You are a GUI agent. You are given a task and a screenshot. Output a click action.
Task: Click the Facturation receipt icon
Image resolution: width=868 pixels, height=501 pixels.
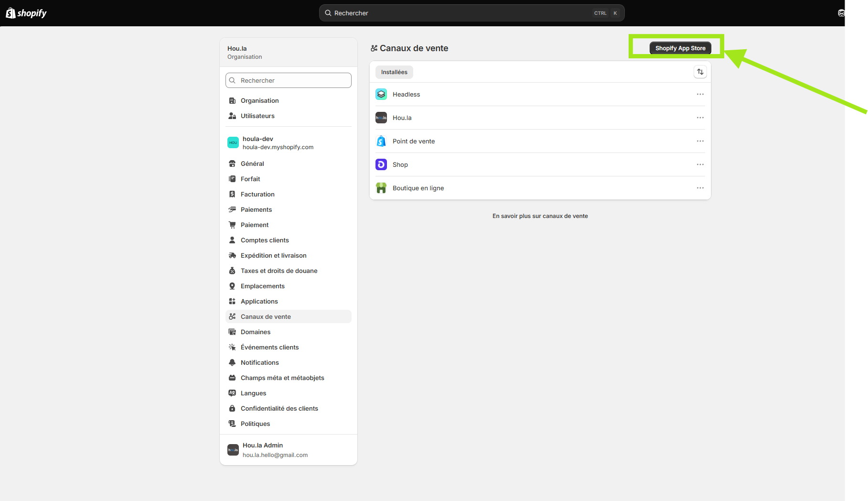coord(232,194)
